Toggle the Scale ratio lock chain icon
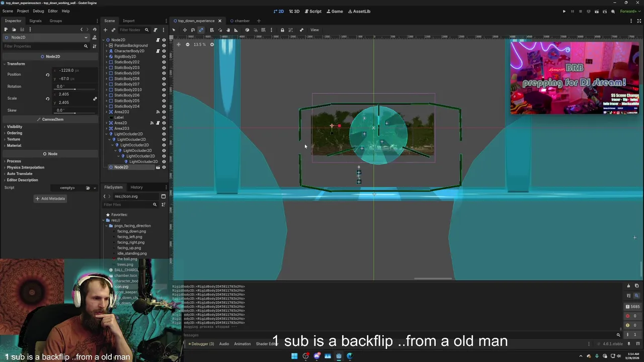The image size is (644, 362). (x=95, y=99)
